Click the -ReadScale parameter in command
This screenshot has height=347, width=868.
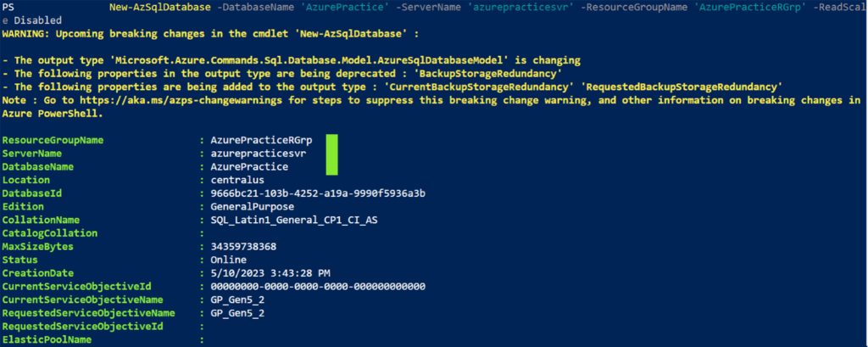coord(839,7)
